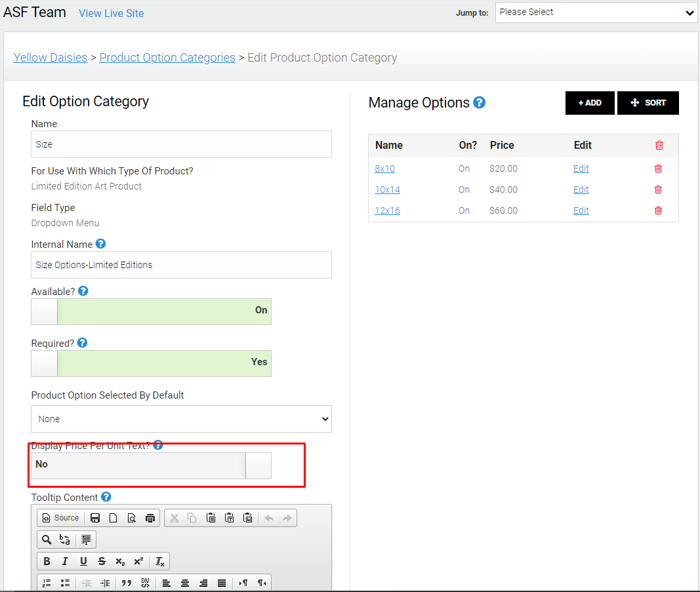This screenshot has width=700, height=592.
Task: Click the + ADD button
Action: click(590, 103)
